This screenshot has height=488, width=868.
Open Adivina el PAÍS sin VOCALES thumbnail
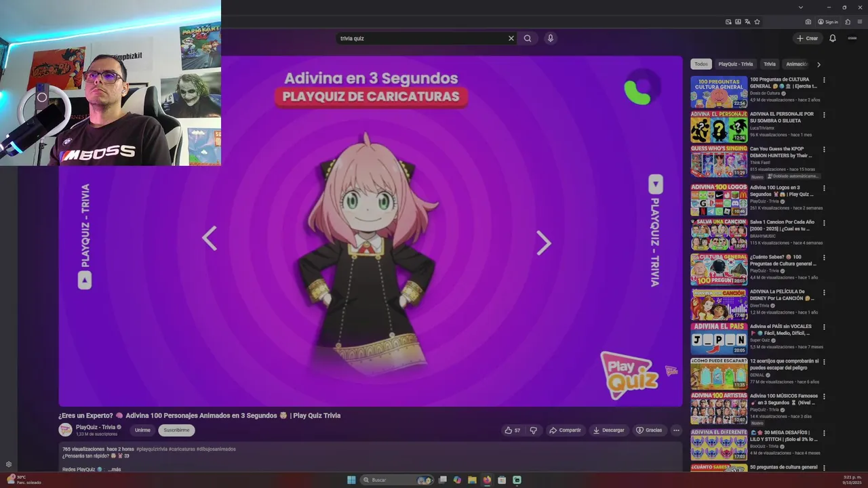point(719,338)
